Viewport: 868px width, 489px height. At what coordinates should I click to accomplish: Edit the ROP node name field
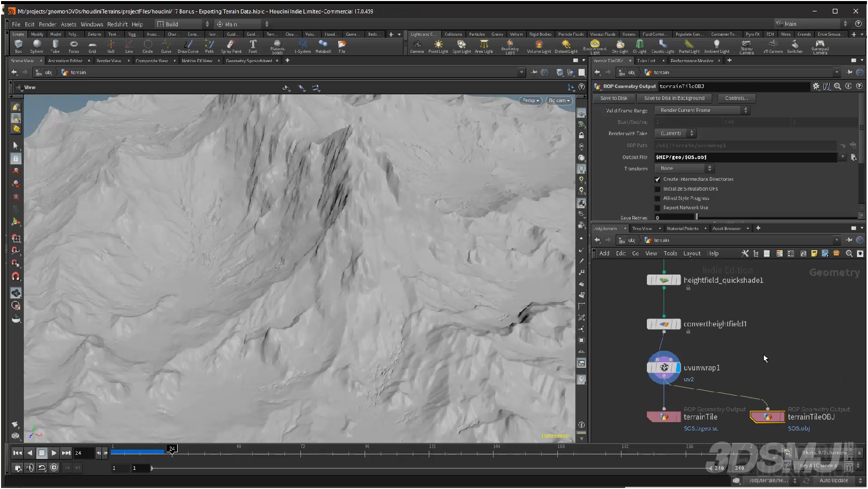click(734, 87)
